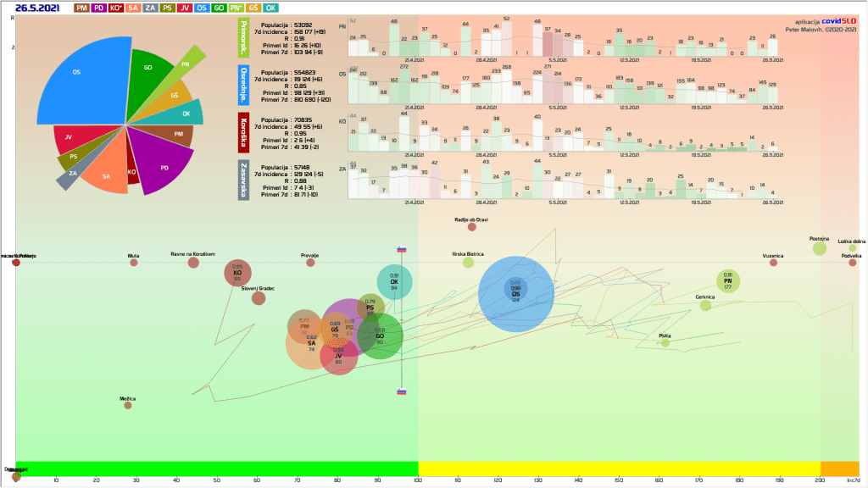This screenshot has height=488, width=868.
Task: Expand the green Primorsk. region label
Action: (x=245, y=39)
